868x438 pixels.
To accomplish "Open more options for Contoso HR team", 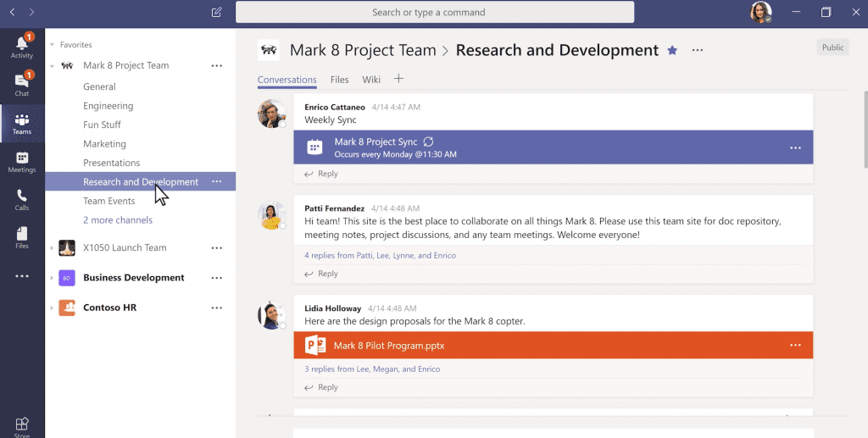I will point(217,308).
